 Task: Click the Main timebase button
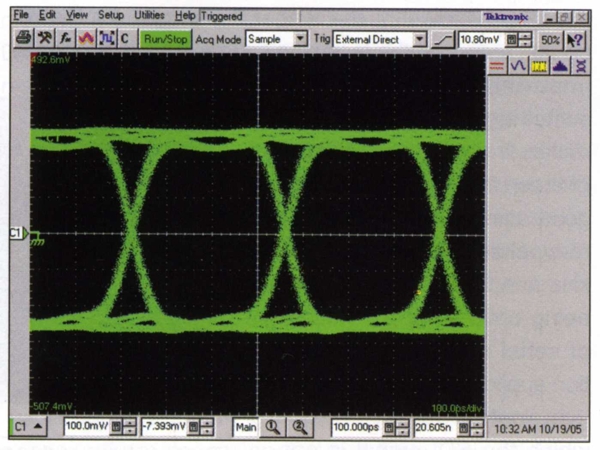click(x=245, y=427)
